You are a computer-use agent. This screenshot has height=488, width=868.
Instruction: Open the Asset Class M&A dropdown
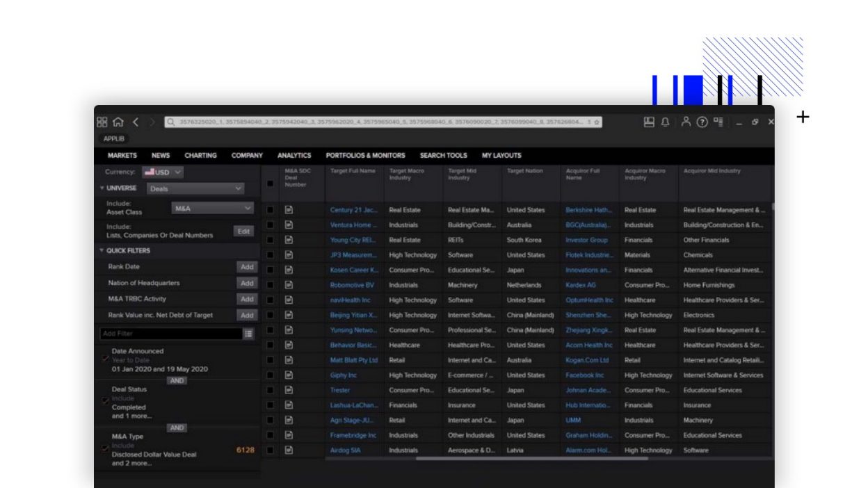point(212,208)
